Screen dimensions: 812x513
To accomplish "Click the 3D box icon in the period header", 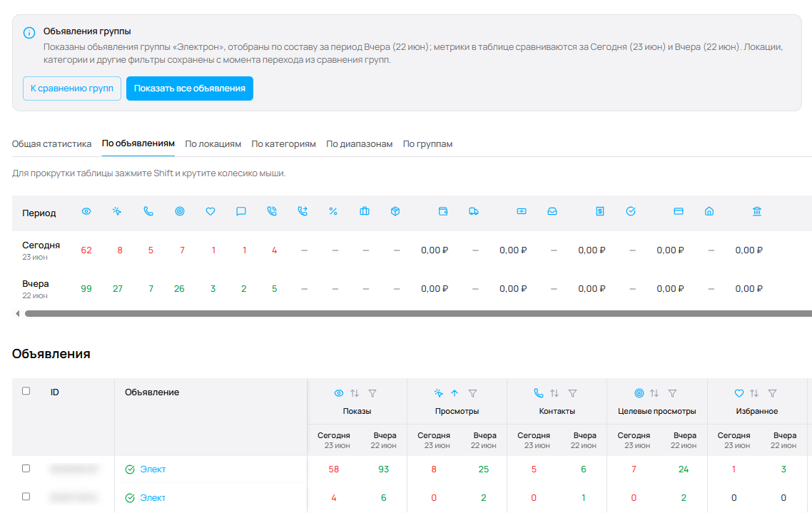I will pos(395,211).
